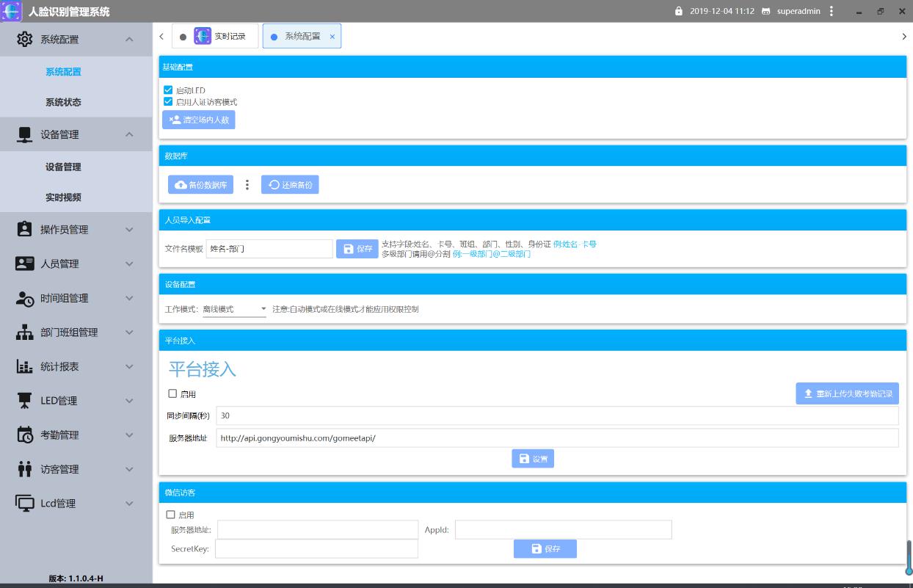Open the top-right vertical dots menu
This screenshot has width=913, height=588.
[831, 11]
